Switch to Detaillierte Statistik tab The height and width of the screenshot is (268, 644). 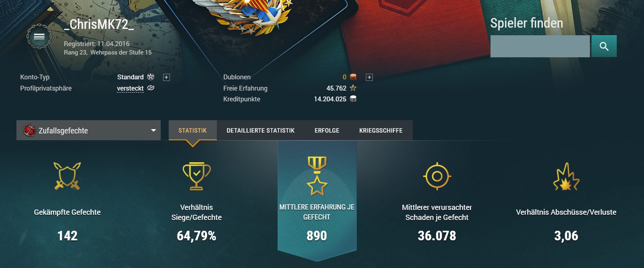point(260,130)
